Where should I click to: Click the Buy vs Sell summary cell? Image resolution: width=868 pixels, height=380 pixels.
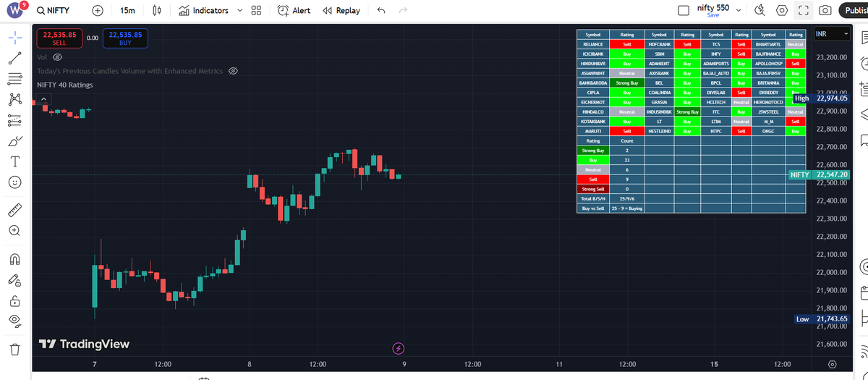click(593, 208)
